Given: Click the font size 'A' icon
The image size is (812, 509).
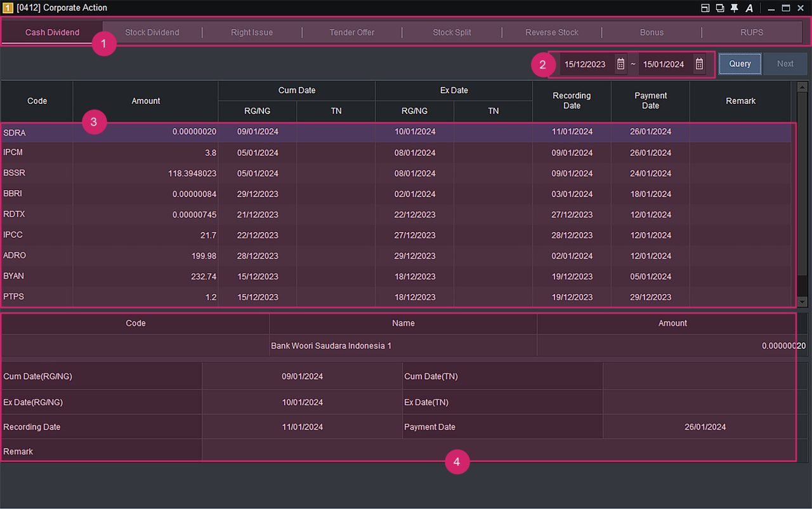Looking at the screenshot, I should 749,8.
